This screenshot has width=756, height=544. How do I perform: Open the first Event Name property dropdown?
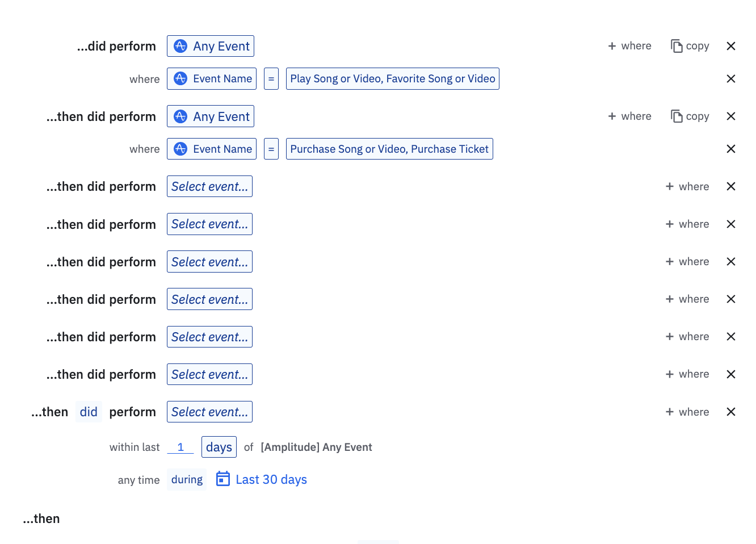point(212,79)
